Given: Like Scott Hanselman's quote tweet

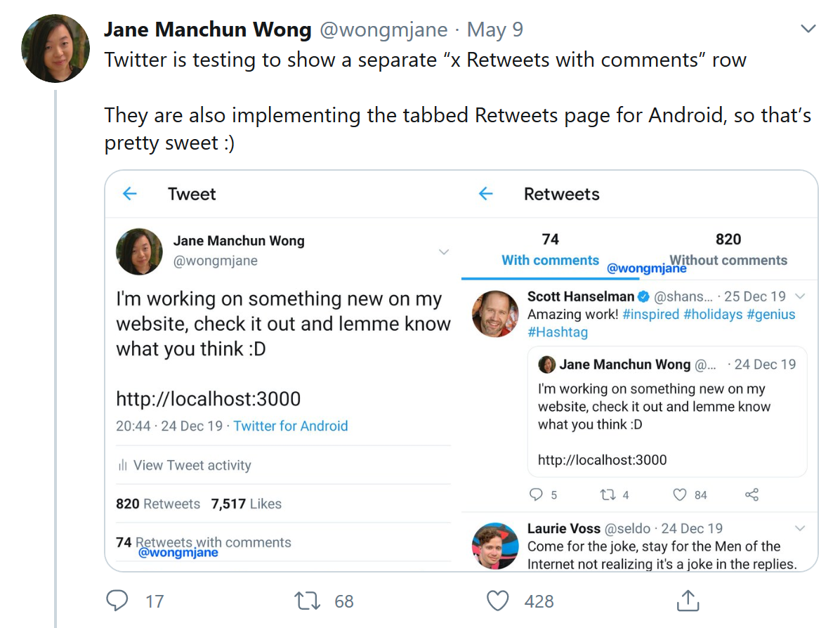Looking at the screenshot, I should coord(679,495).
